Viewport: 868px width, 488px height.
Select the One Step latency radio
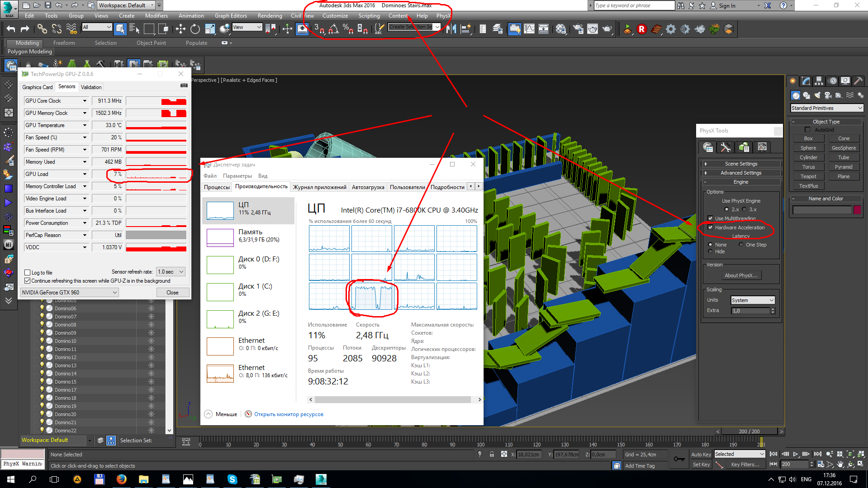(x=741, y=245)
